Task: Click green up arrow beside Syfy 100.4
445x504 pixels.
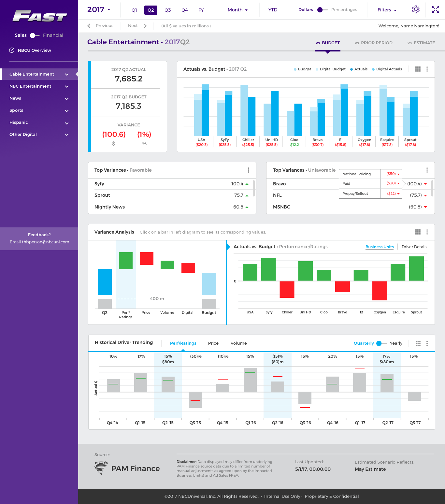Action: (247, 184)
